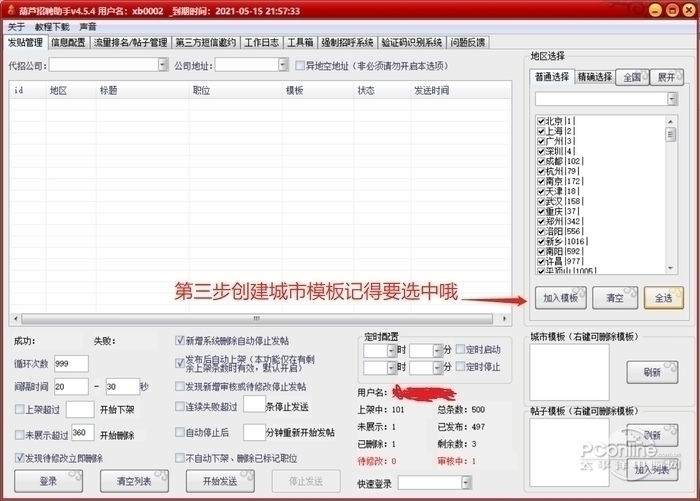Enable the 定时启动 checkbox
Image resolution: width=700 pixels, height=501 pixels.
pyautogui.click(x=460, y=349)
